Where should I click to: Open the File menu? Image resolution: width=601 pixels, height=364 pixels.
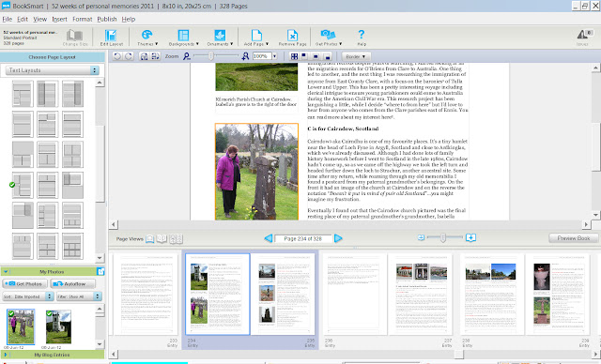coord(7,19)
